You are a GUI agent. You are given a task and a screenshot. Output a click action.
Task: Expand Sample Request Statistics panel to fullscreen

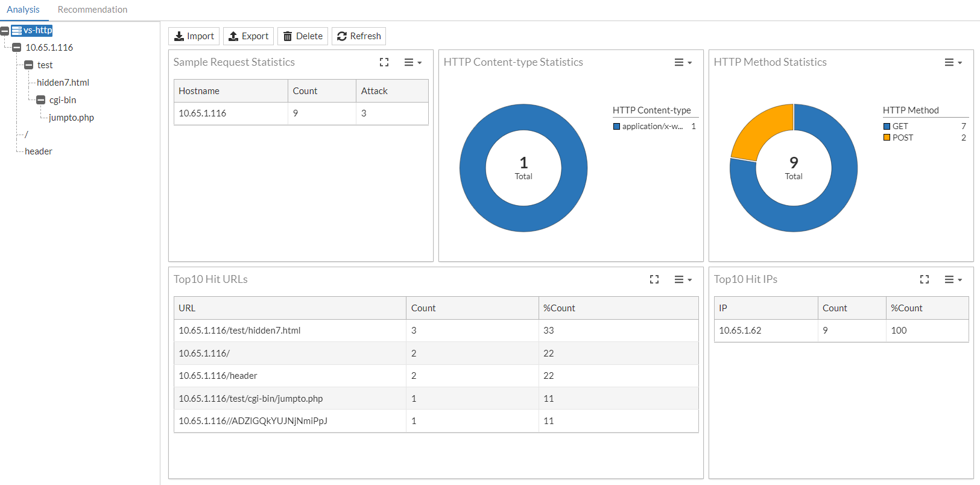[x=384, y=62]
